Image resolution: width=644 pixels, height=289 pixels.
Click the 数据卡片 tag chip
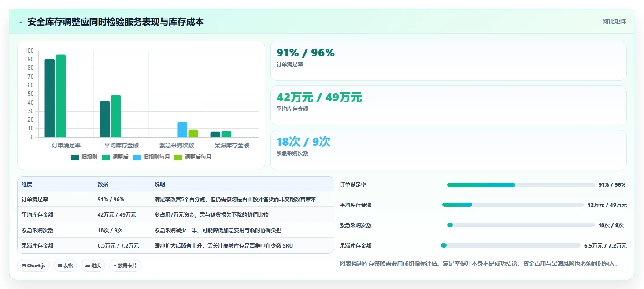(125, 266)
